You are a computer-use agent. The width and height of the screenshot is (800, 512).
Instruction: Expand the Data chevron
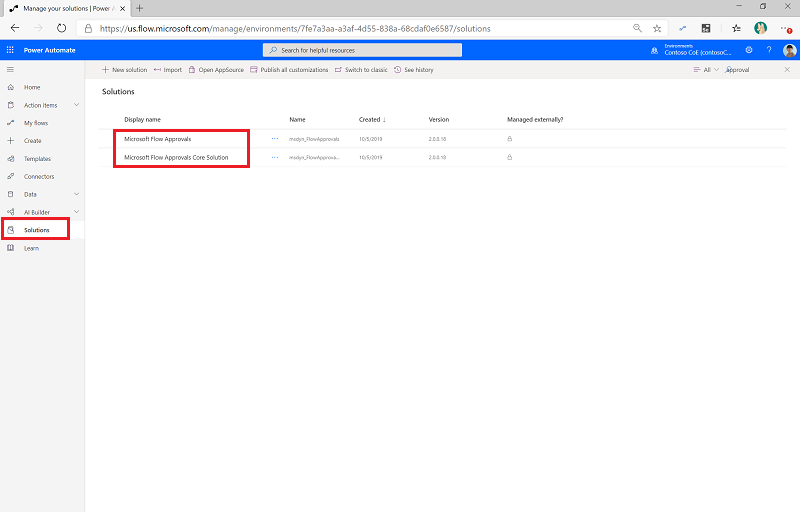77,194
